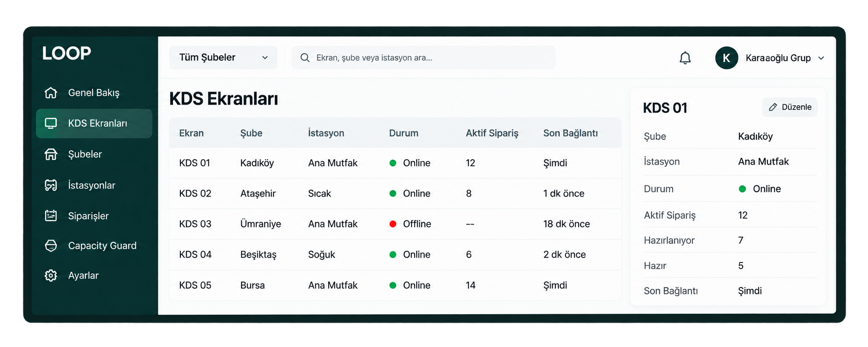This screenshot has height=347, width=868.
Task: Click the Hazırlanıyor value 7 in details
Action: tap(741, 240)
